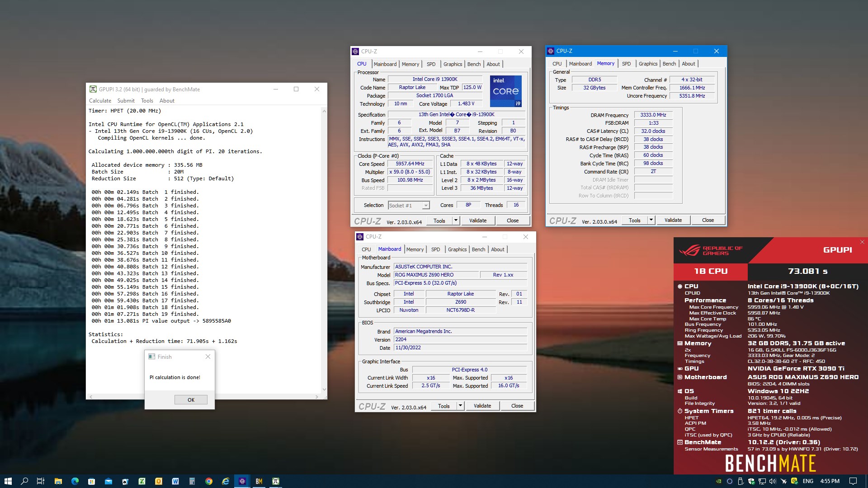Click GPUPI horizontal scrollbar right arrow
This screenshot has height=488, width=868.
(x=317, y=397)
